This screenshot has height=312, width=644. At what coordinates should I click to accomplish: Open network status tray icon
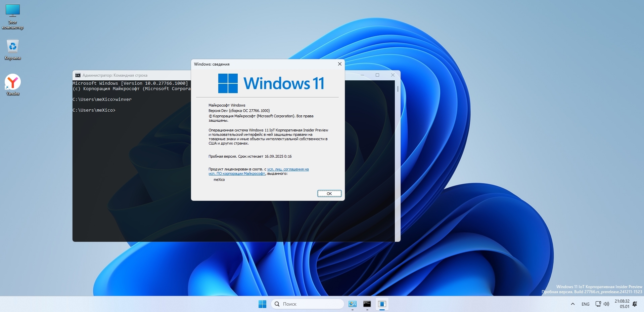pyautogui.click(x=598, y=304)
